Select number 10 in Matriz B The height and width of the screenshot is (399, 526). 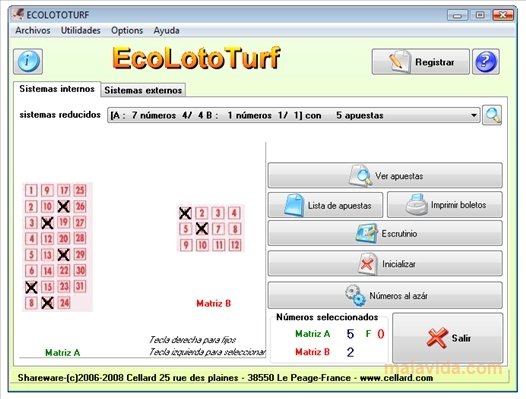(202, 245)
